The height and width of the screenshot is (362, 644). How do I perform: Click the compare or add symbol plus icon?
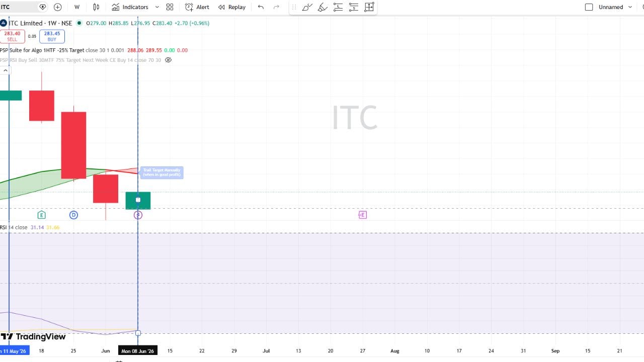coord(58,7)
